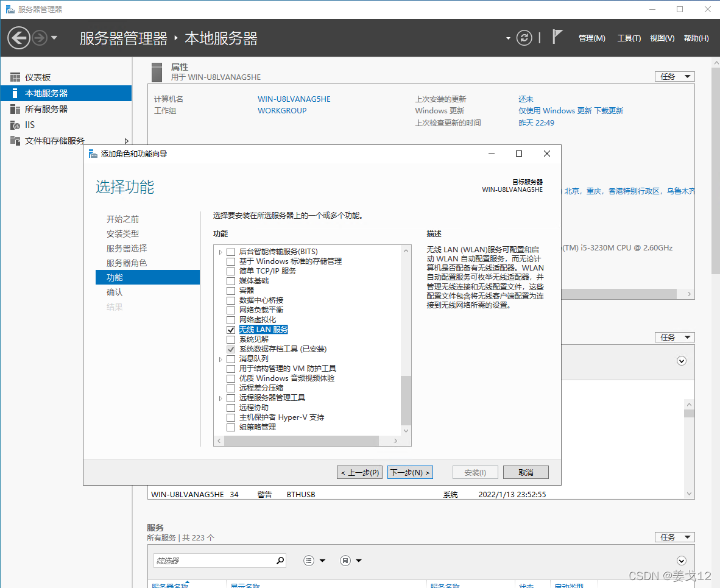This screenshot has width=720, height=588.
Task: Uncheck 无线 LAN 服务 feature
Action: 230,329
